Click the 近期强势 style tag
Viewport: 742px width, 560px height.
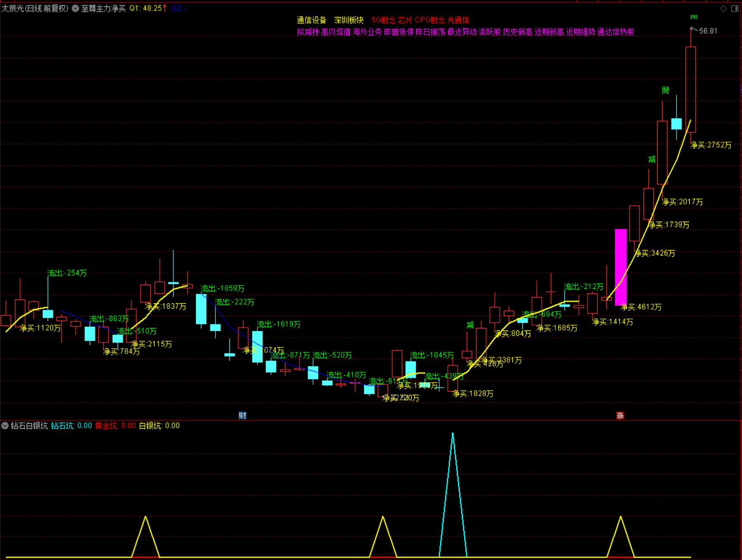(580, 32)
